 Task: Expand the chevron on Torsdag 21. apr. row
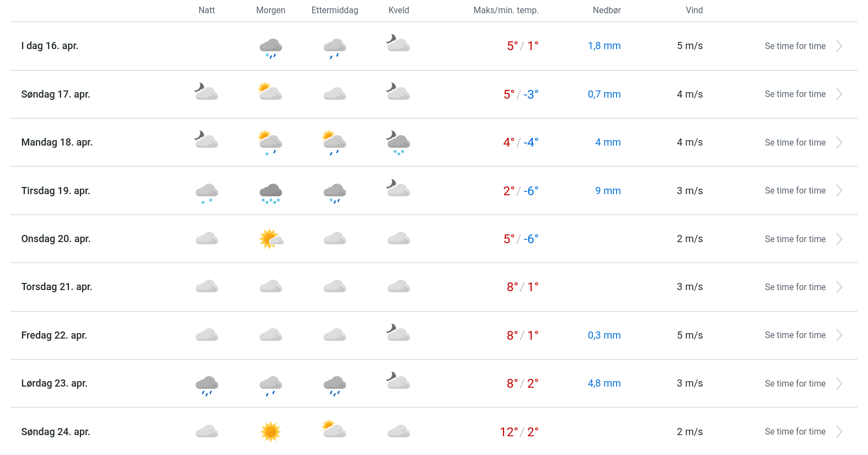(x=839, y=287)
